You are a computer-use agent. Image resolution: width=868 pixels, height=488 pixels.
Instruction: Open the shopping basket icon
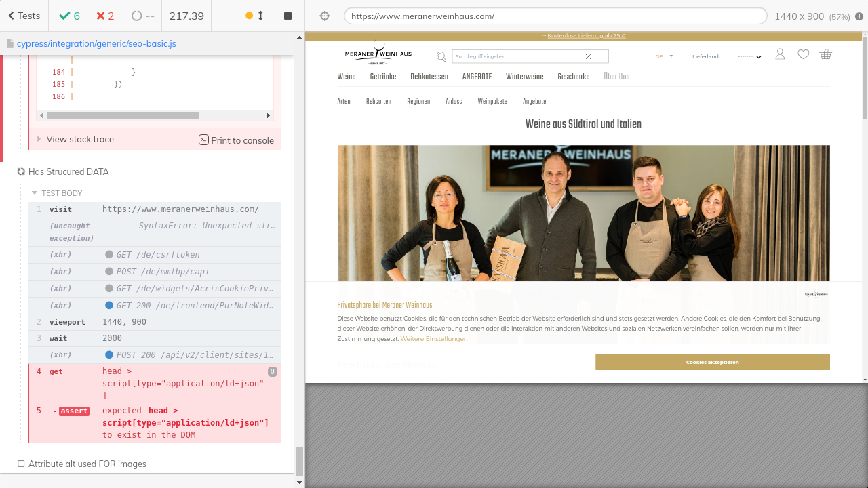coord(825,54)
